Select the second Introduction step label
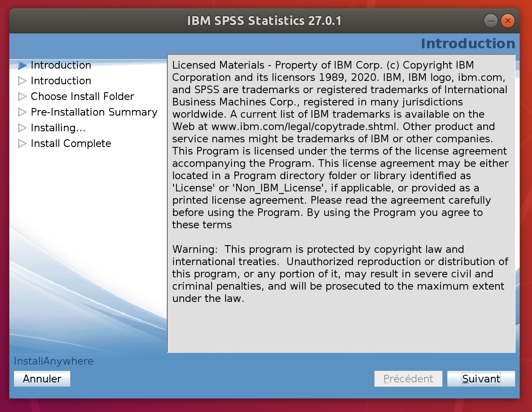Image resolution: width=532 pixels, height=412 pixels. (x=61, y=81)
